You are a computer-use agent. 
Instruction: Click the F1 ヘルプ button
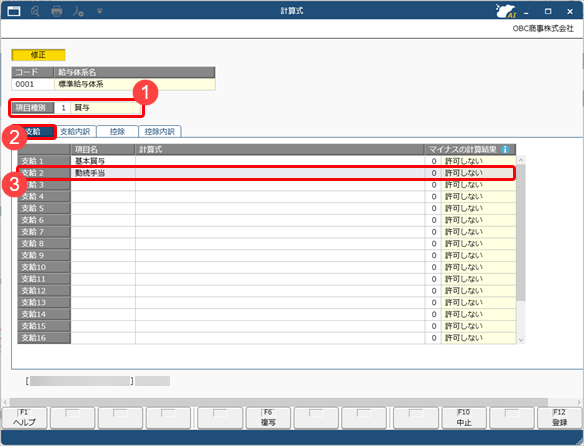click(x=25, y=418)
